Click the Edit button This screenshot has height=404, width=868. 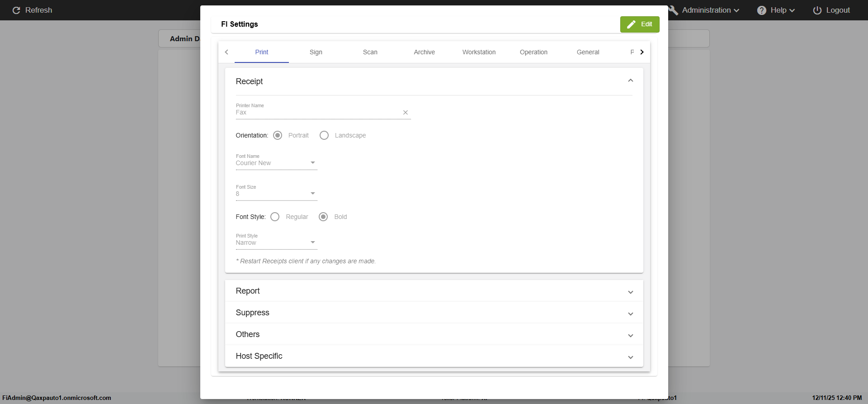pos(640,24)
